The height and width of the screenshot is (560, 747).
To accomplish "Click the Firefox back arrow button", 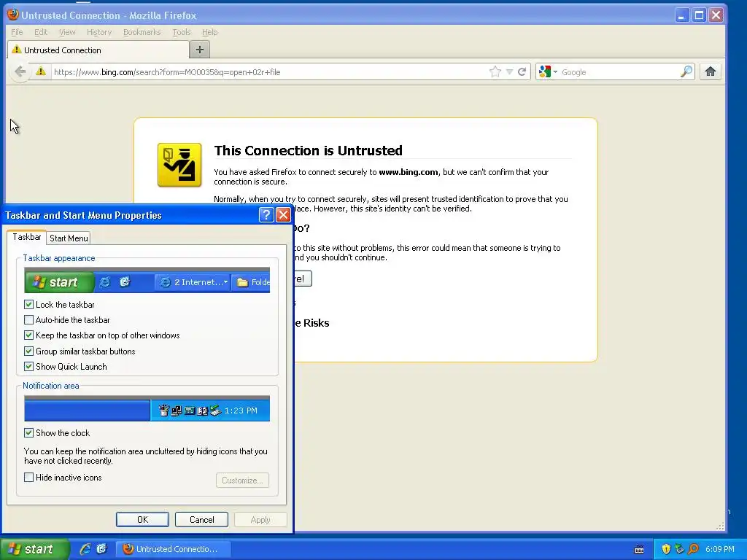I will point(20,72).
